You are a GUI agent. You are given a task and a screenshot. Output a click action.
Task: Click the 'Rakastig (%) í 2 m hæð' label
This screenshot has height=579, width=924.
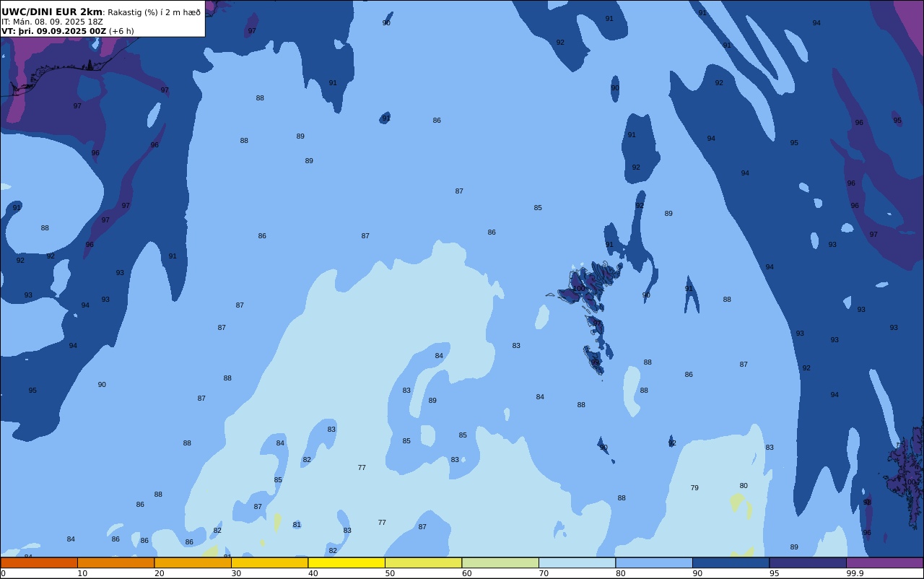(x=154, y=12)
